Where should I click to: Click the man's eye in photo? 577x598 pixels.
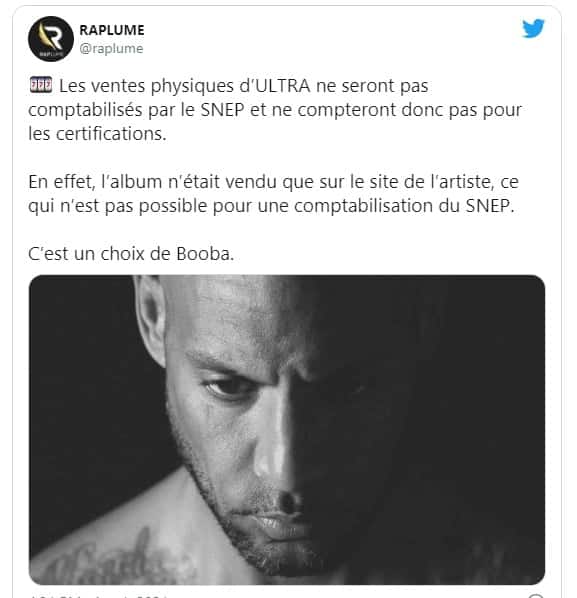tap(229, 388)
